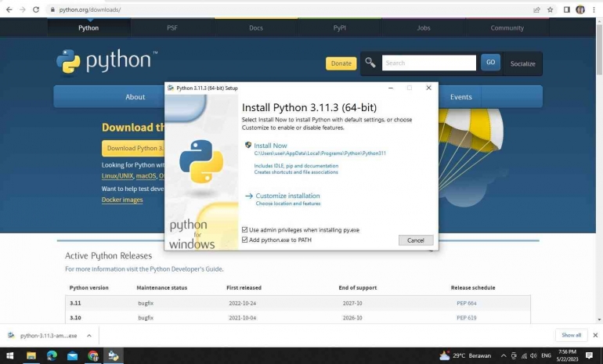This screenshot has width=603, height=364.
Task: Open downloaded python-3.11.3 exe file
Action: (49, 336)
